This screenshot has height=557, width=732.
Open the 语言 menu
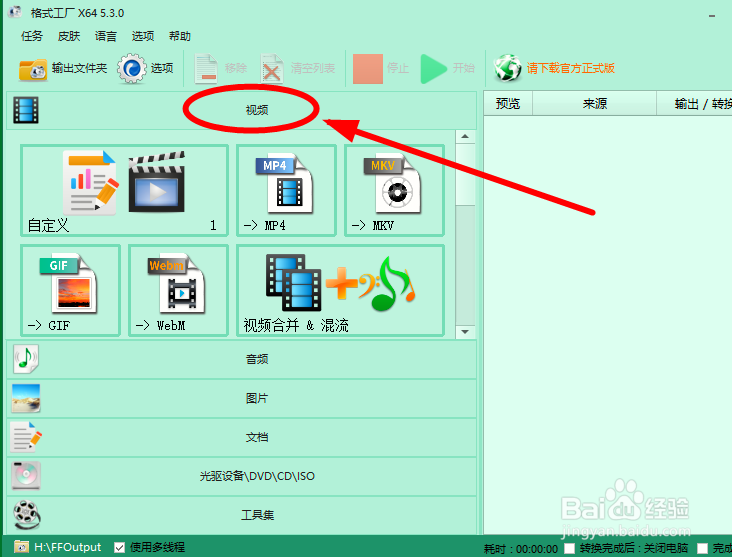point(106,36)
